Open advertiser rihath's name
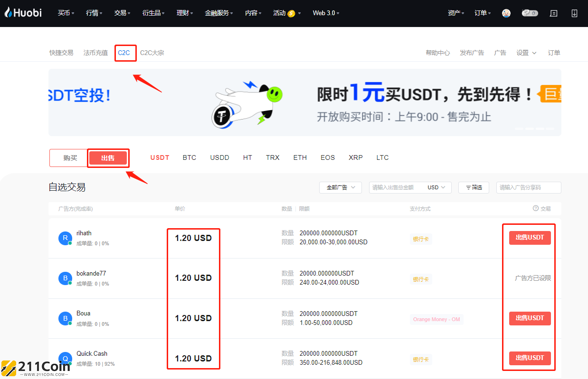This screenshot has height=379, width=588. coord(84,233)
